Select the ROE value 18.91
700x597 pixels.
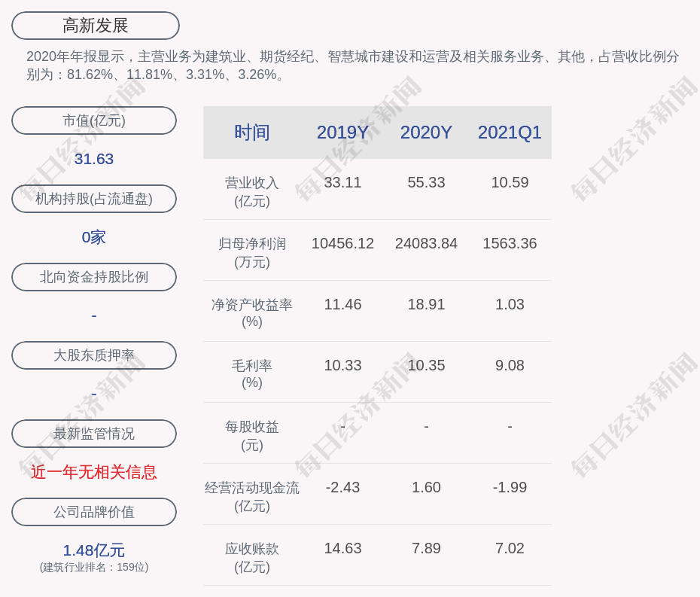[426, 305]
